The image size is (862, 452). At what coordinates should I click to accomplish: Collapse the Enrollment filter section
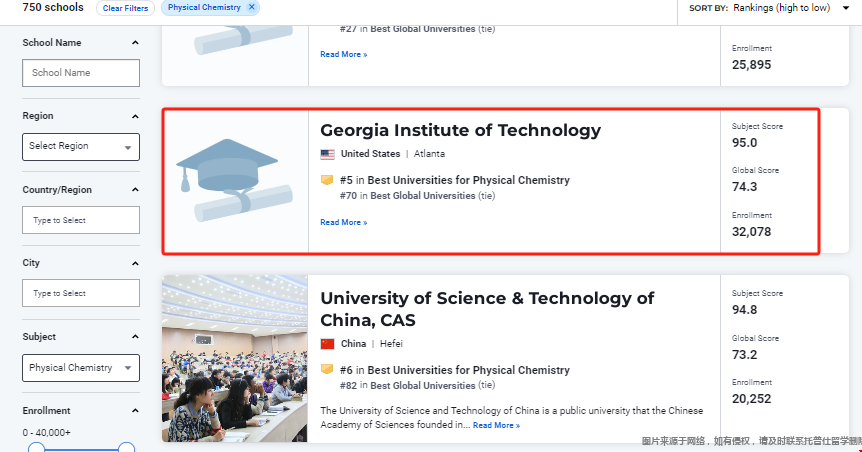[135, 411]
